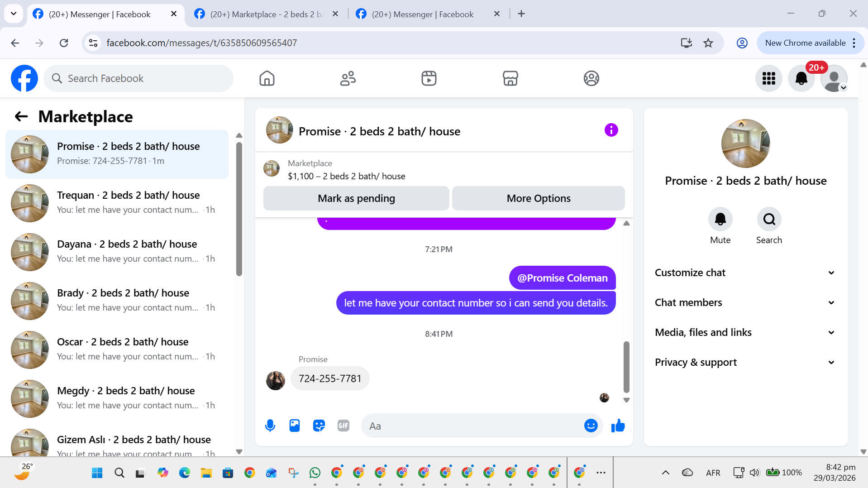Click the $1,100 listing thumbnail in header
This screenshot has width=868, height=488.
pos(272,168)
